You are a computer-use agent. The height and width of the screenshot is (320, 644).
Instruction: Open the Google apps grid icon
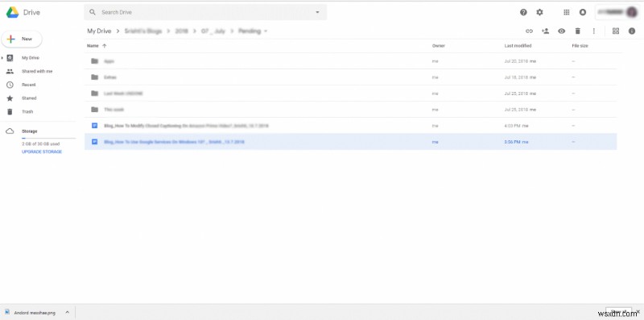coord(567,12)
